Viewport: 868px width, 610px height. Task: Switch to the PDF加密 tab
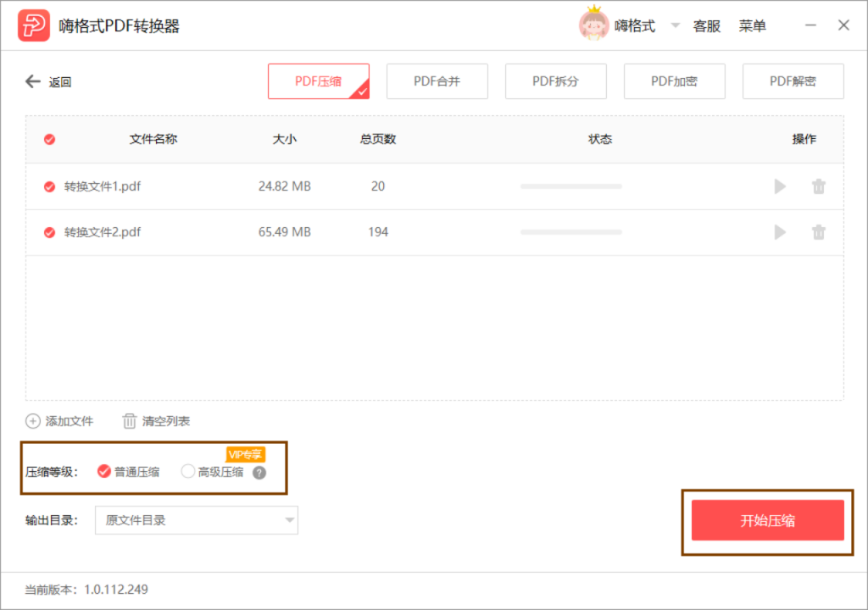(x=674, y=81)
